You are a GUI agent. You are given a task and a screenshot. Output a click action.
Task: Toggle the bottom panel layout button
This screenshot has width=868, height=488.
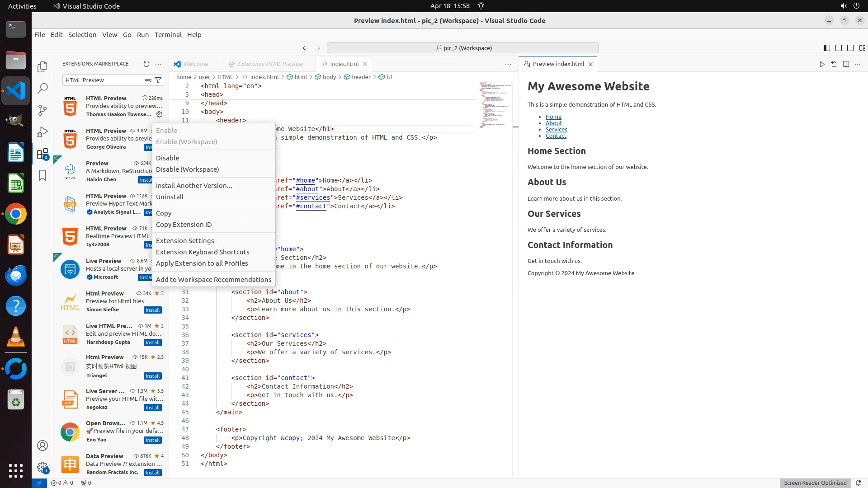click(838, 48)
